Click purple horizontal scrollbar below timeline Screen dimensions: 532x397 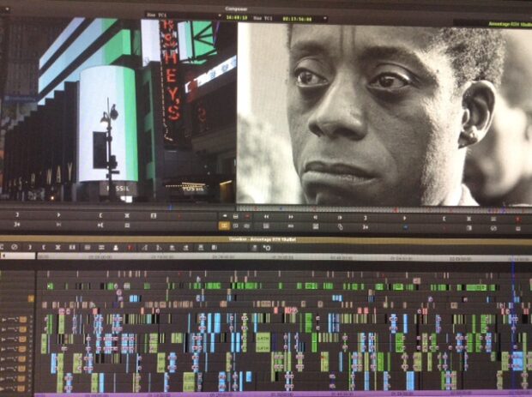(x=283, y=394)
